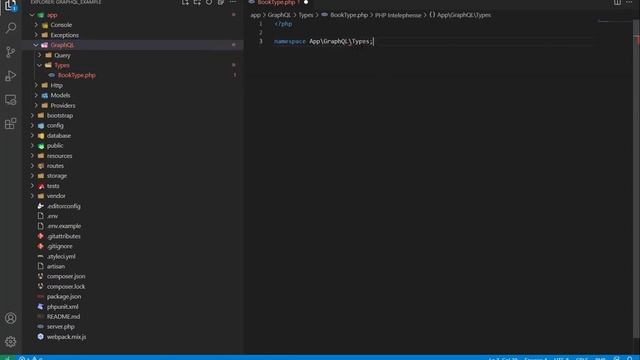Screen dimensions: 640x360
Task: Open the Remote Explorer view icon
Action: pos(11,100)
